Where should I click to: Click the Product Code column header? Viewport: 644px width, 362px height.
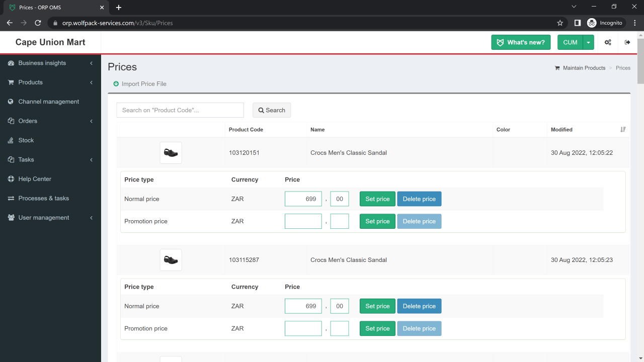coord(246,130)
